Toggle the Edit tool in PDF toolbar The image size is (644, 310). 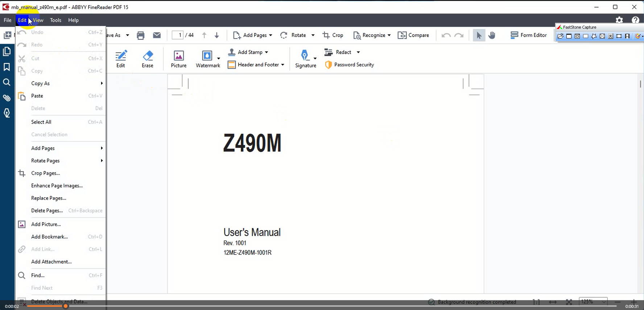(121, 59)
